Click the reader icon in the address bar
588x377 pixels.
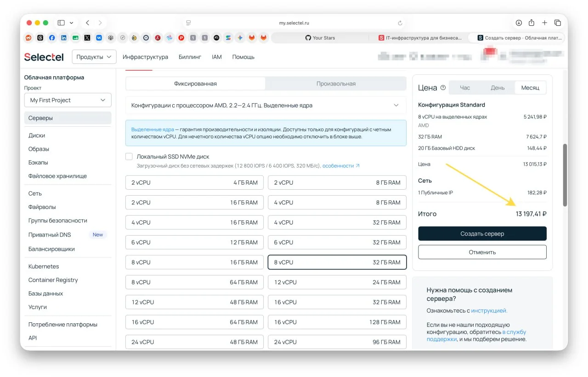tap(188, 23)
